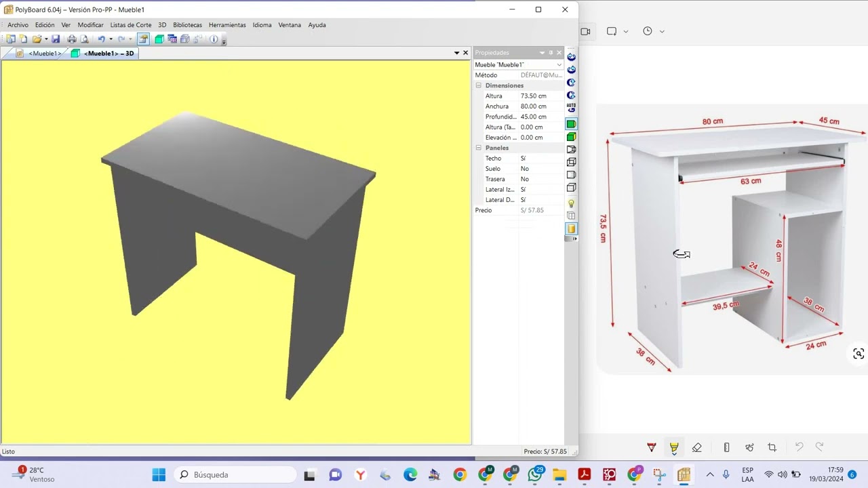Save with the floppy disk icon

(x=56, y=39)
